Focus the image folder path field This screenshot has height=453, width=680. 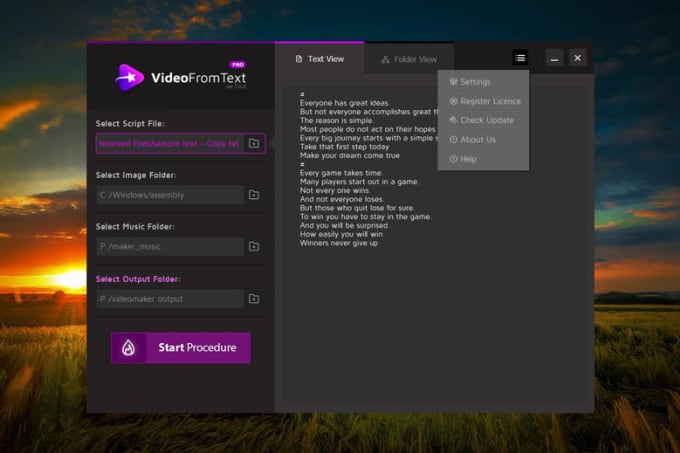coord(170,195)
